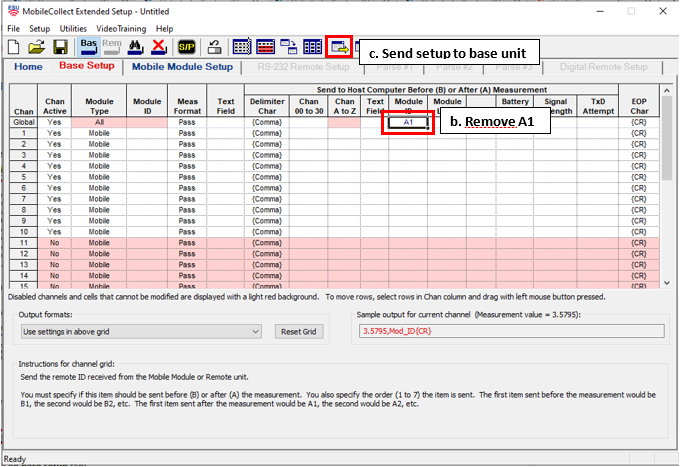This screenshot has width=681, height=467.
Task: Click the Chan 00 to 30 column header
Action: 309,106
